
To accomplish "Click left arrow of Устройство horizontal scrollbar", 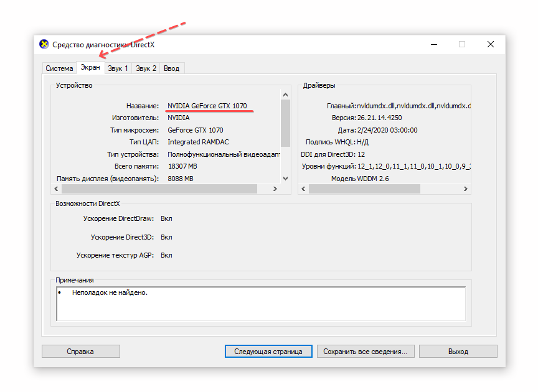I will pos(56,189).
